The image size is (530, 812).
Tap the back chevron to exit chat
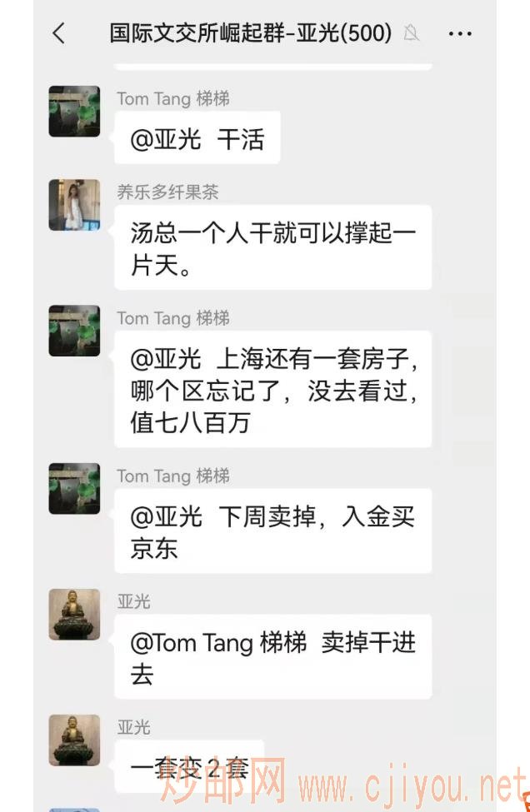57,33
